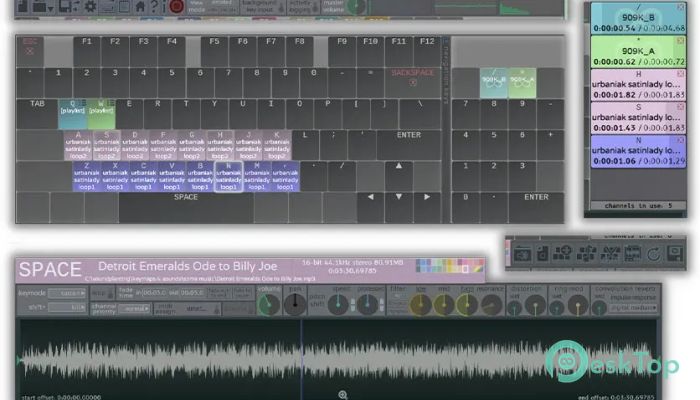Click the waveform zoom magnifier icon
The height and width of the screenshot is (400, 700).
(x=342, y=395)
